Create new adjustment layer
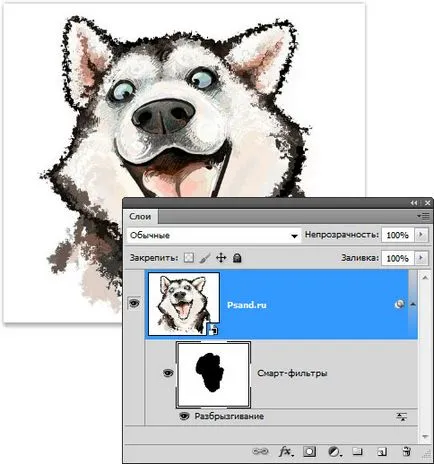 (x=334, y=452)
